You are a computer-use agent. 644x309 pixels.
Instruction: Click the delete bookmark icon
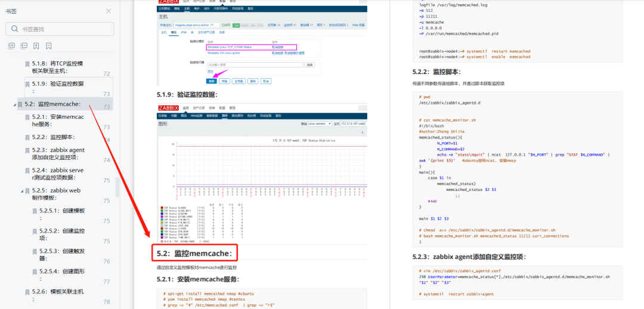[x=49, y=46]
